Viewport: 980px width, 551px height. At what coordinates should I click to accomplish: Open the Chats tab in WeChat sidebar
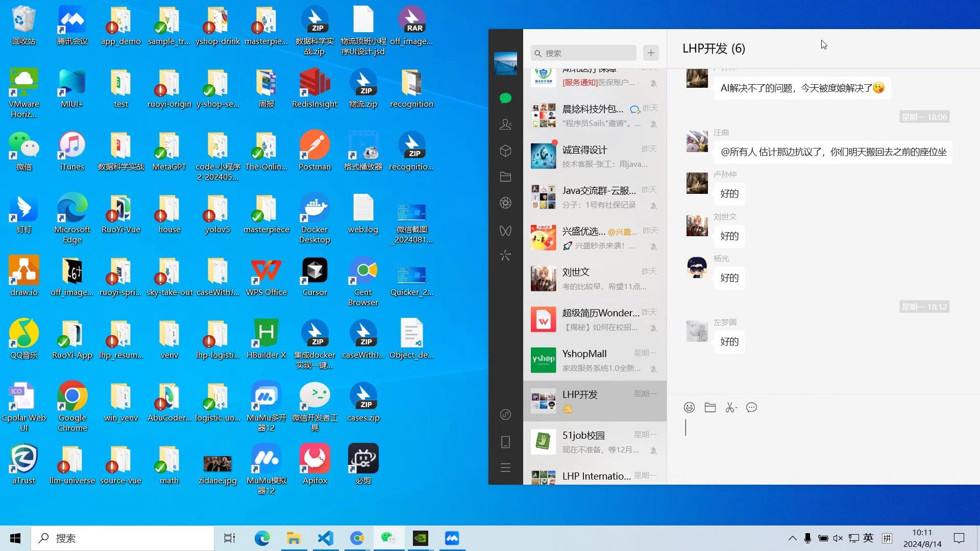[505, 98]
